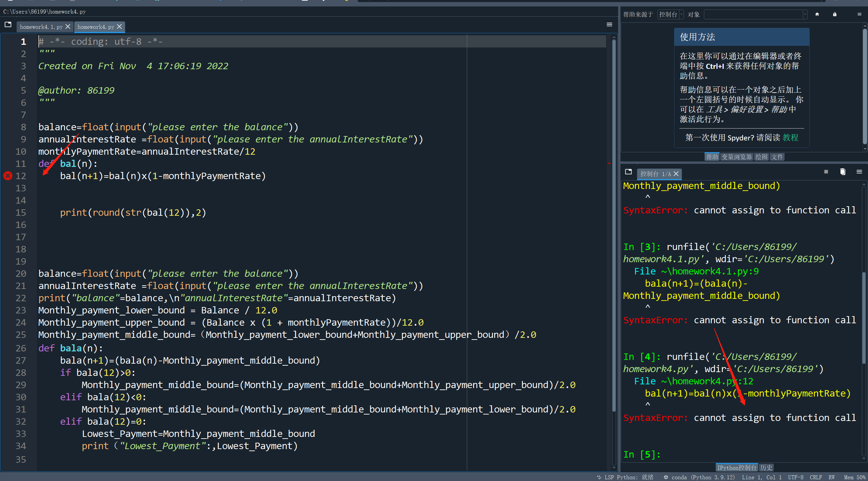Click the conda (Python 3.9.12) environment status

[x=699, y=477]
